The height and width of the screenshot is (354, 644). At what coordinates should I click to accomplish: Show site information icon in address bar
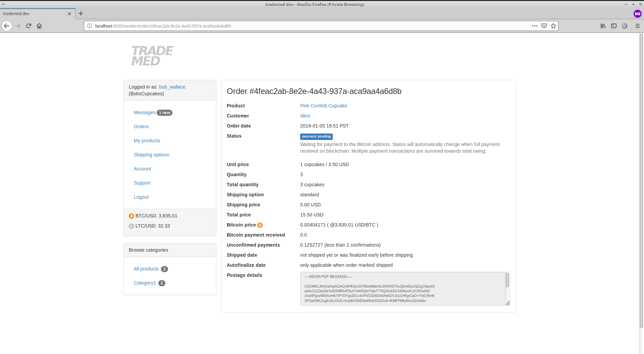(90, 26)
